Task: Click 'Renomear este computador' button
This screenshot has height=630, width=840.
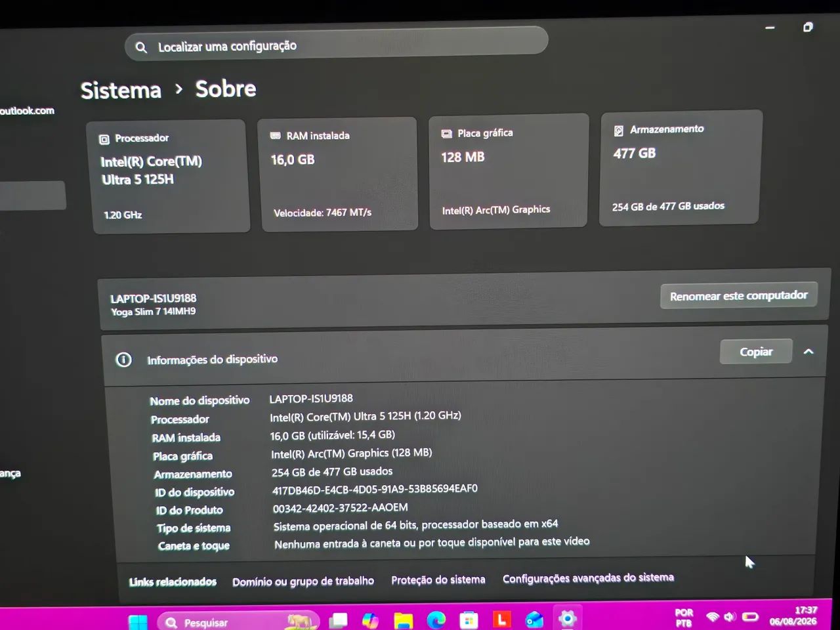Action: [x=738, y=296]
